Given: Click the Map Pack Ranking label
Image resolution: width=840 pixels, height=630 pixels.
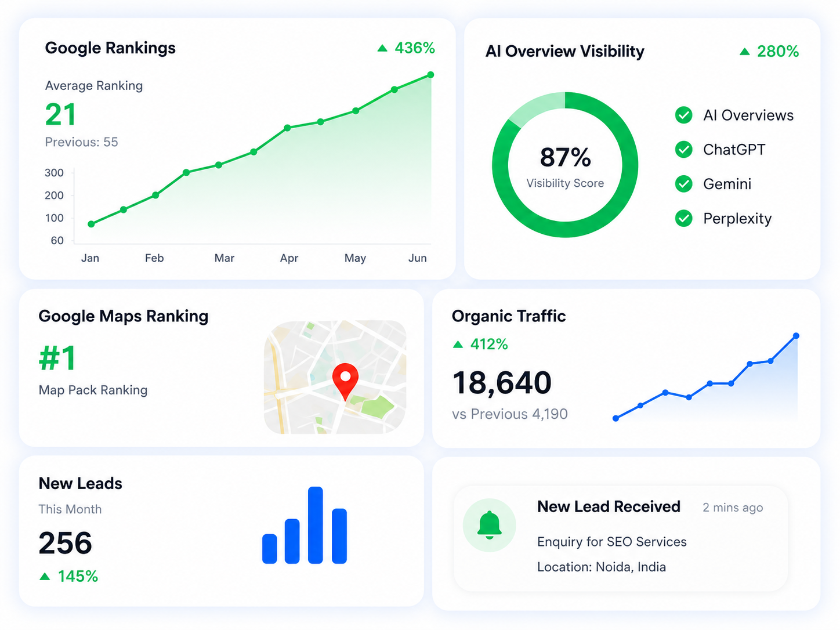Looking at the screenshot, I should point(93,390).
